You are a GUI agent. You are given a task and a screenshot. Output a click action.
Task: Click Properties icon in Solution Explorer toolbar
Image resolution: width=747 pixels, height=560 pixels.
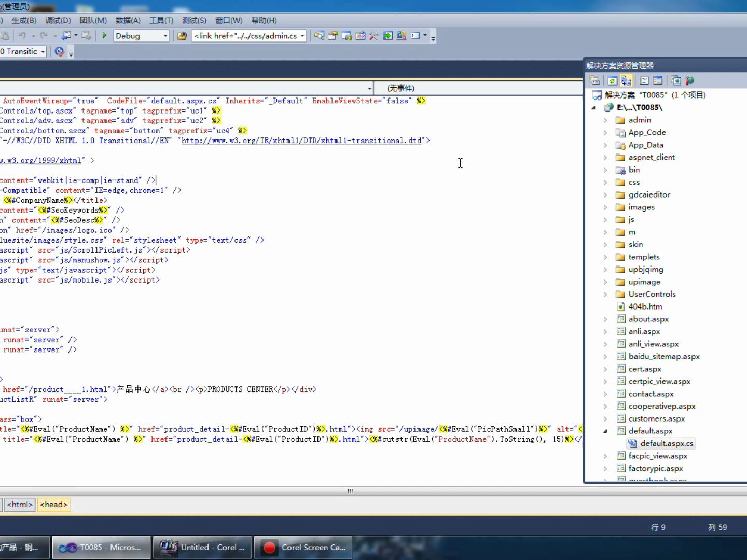click(x=594, y=80)
